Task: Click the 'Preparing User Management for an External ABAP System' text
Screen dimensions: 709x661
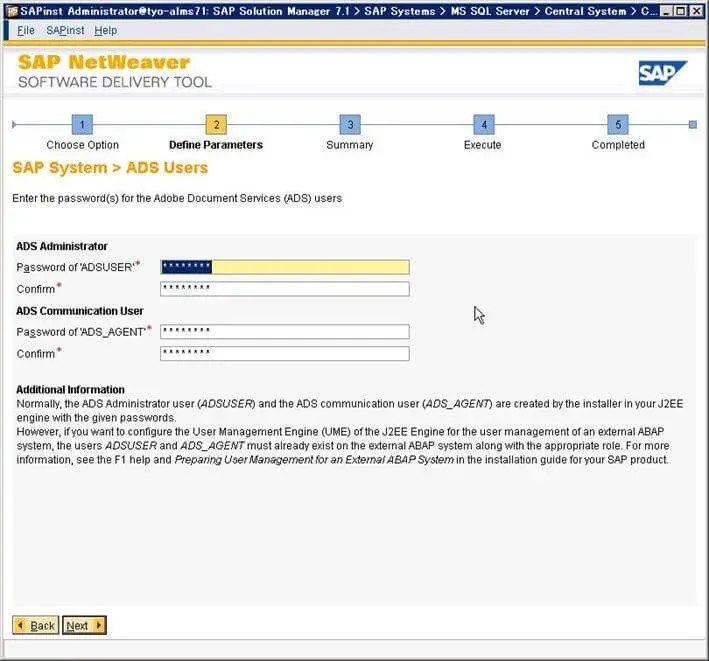Action: 314,460
